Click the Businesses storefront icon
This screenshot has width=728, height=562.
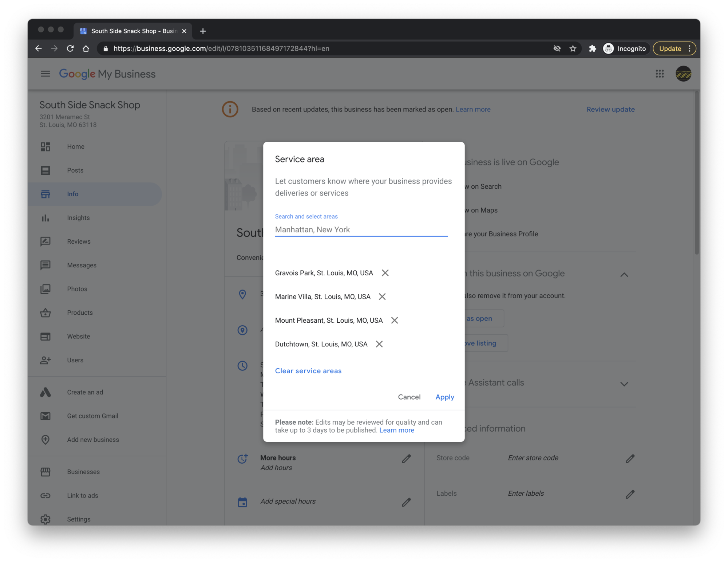(45, 472)
